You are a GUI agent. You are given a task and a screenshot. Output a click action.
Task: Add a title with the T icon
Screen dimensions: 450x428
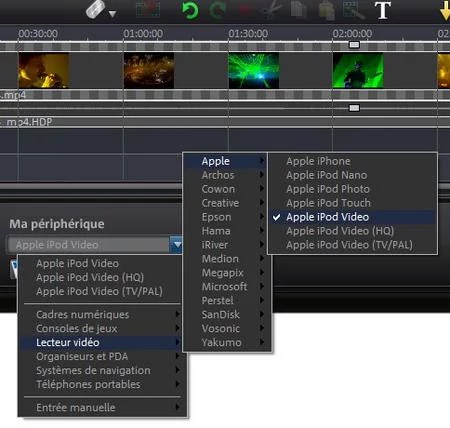coord(383,10)
